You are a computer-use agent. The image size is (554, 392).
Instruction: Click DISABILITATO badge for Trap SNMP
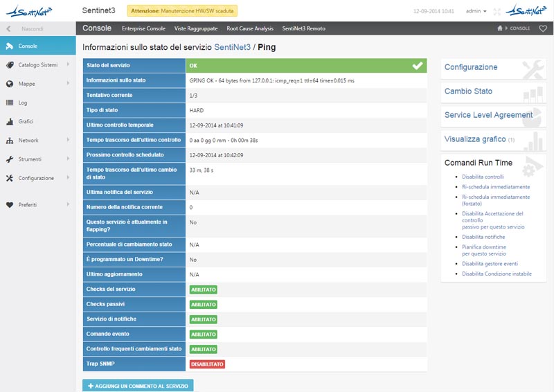click(207, 364)
